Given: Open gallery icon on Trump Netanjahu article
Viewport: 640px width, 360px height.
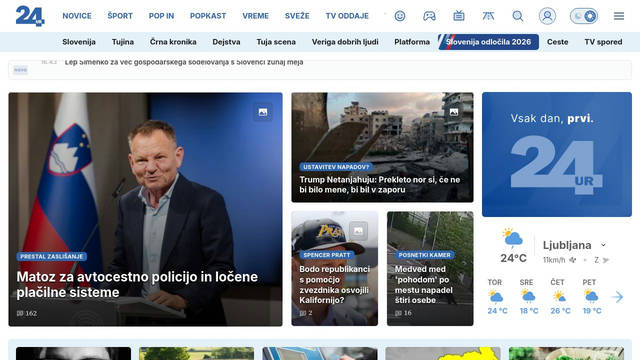Looking at the screenshot, I should point(454,112).
